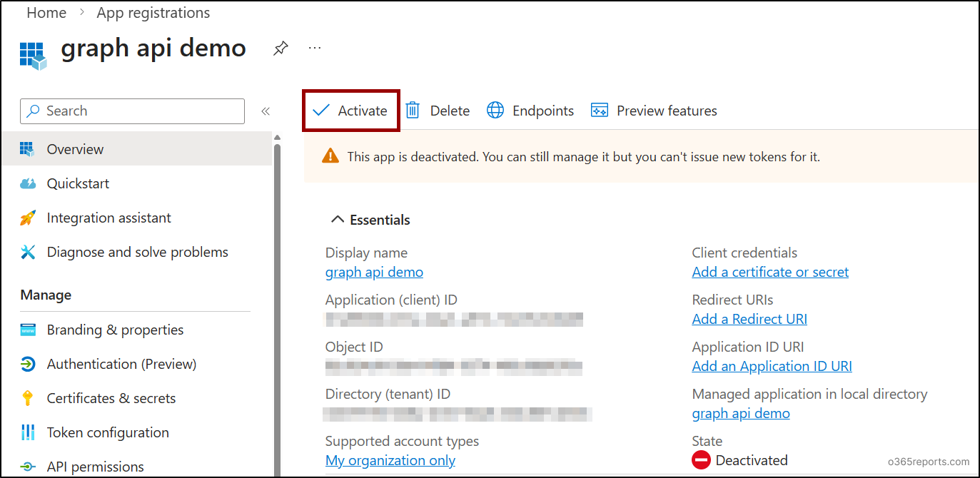Screen dimensions: 980x478
Task: Click the Endpoints globe icon
Action: click(x=495, y=111)
